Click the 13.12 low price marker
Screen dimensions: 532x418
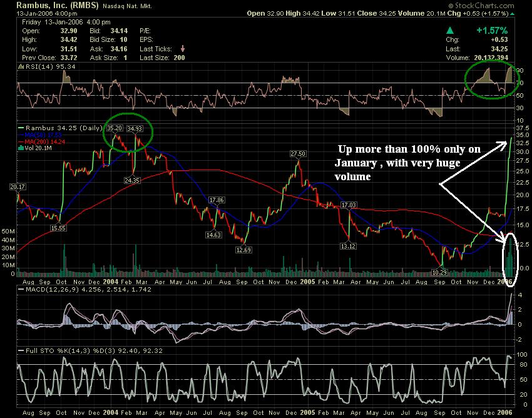click(x=348, y=246)
